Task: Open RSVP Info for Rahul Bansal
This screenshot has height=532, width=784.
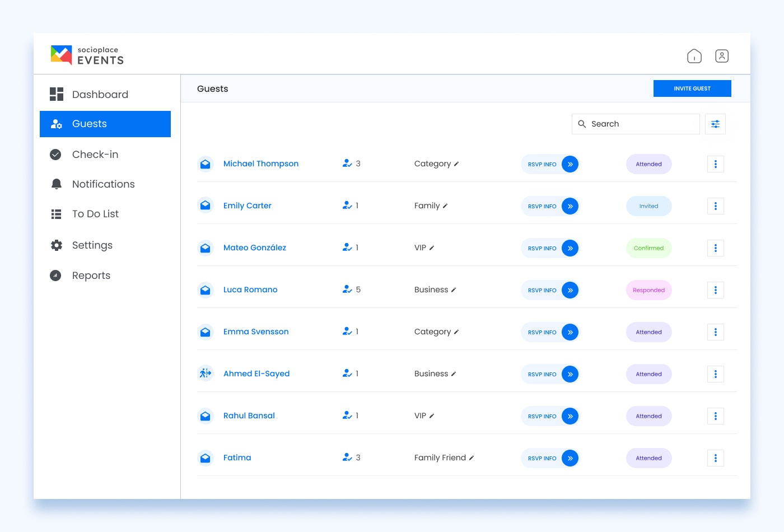Action: [550, 416]
